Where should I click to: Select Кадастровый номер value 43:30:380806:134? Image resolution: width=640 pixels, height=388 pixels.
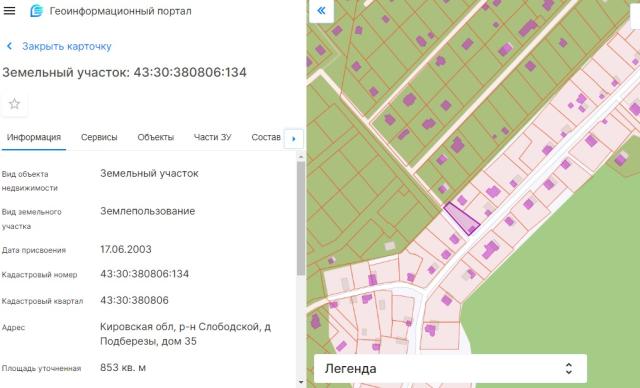click(144, 274)
